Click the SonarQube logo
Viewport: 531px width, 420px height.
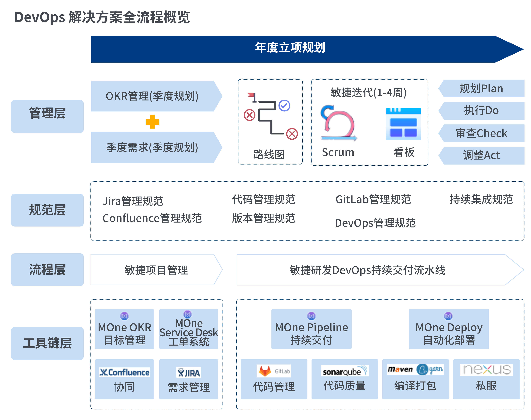pyautogui.click(x=344, y=371)
